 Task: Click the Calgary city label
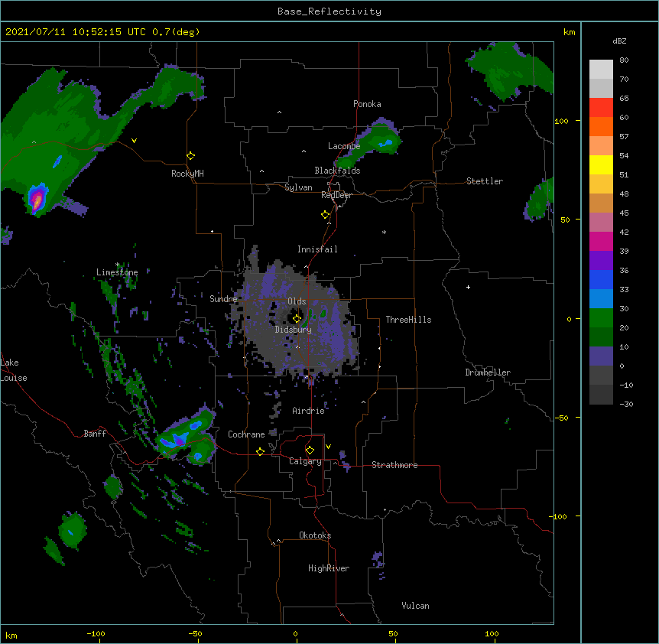click(305, 461)
